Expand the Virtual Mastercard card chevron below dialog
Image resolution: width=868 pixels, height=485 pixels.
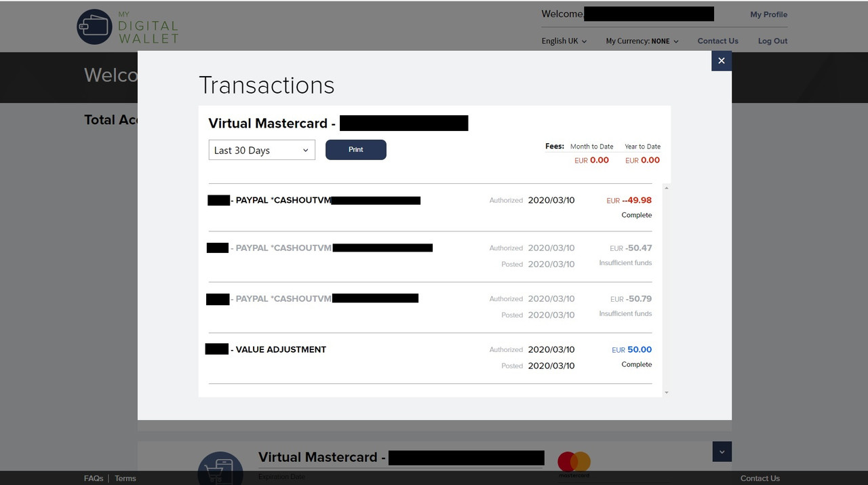click(722, 452)
